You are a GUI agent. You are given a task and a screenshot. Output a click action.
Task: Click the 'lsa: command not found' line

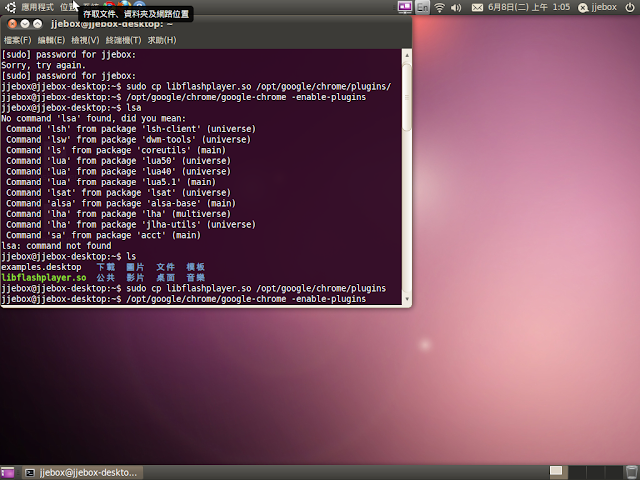[x=56, y=246]
